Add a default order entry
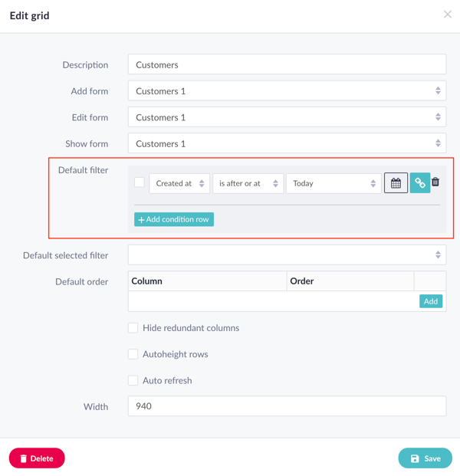Viewport: 460px width, 476px height. pyautogui.click(x=431, y=301)
